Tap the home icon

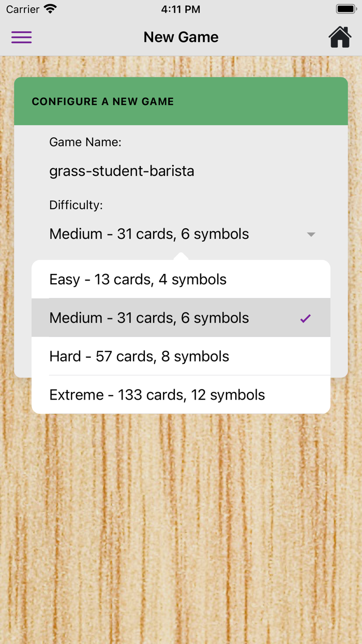point(340,37)
